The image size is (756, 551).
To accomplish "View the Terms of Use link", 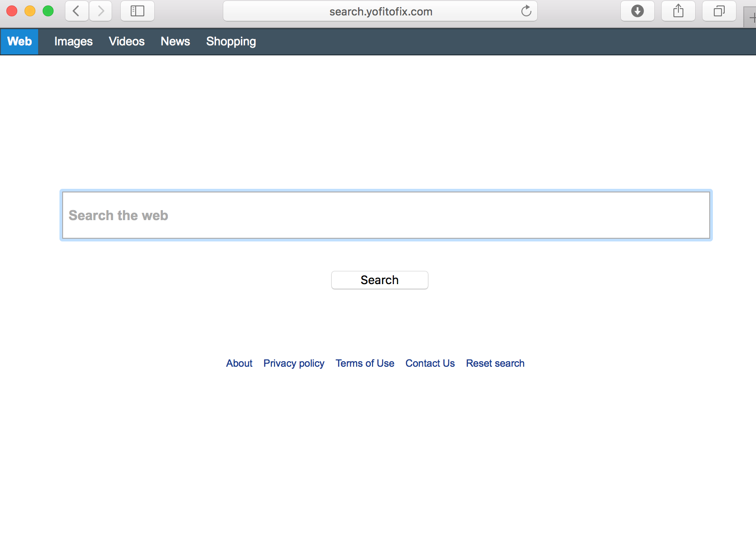I will click(x=365, y=364).
